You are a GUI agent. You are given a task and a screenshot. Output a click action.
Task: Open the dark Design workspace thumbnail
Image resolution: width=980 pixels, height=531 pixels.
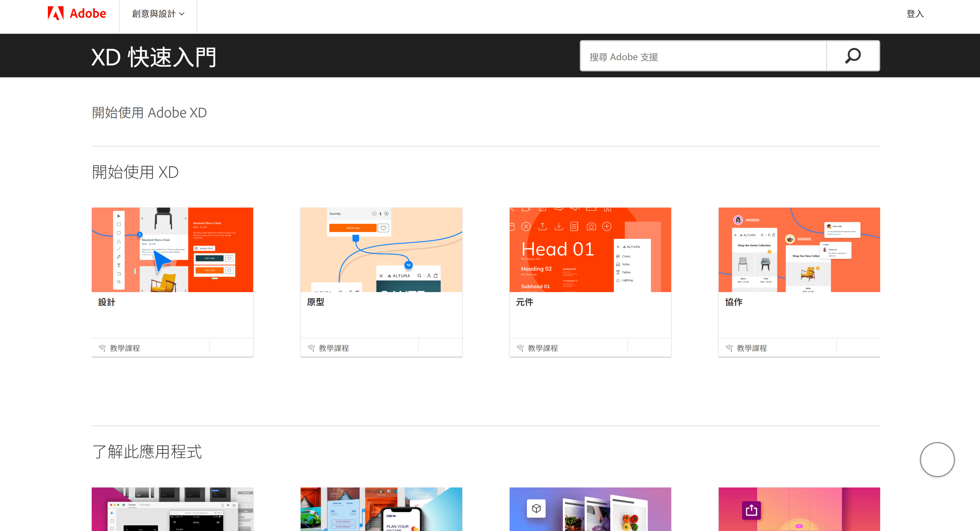[x=172, y=509]
